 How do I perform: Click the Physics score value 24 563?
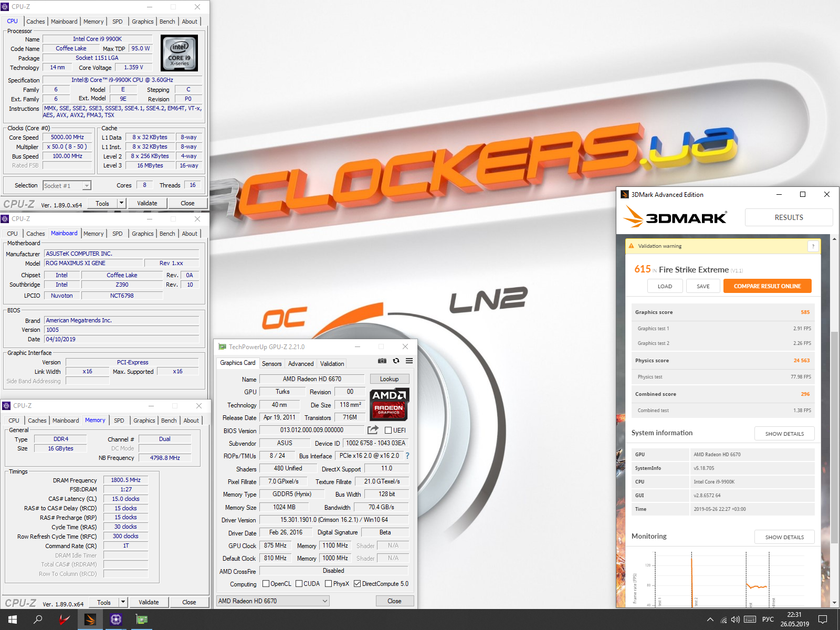click(x=801, y=361)
